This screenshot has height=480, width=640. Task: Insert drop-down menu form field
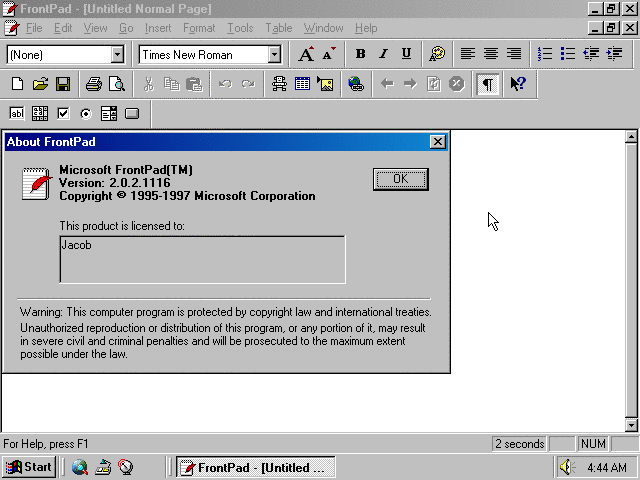pos(109,113)
